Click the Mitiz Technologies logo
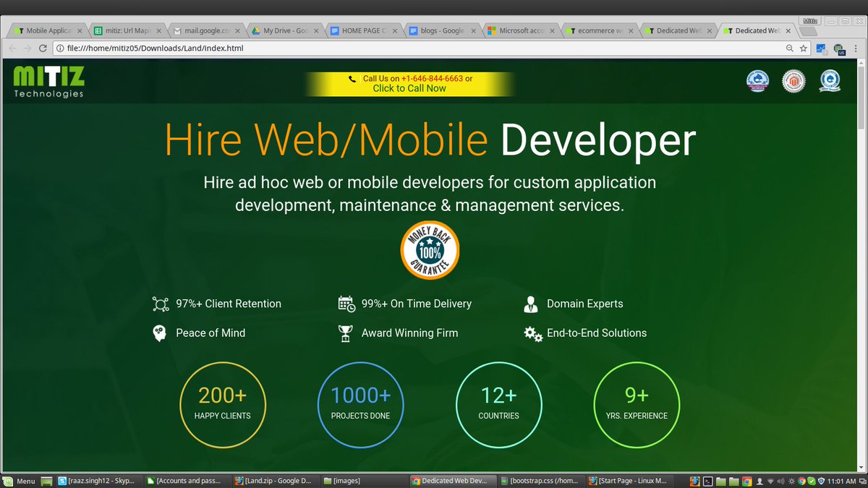The image size is (868, 488). click(x=48, y=82)
